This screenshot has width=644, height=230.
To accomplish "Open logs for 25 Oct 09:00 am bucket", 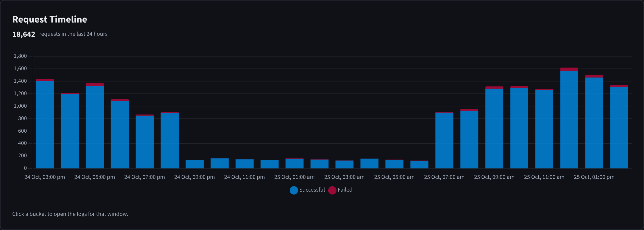I will point(495,127).
